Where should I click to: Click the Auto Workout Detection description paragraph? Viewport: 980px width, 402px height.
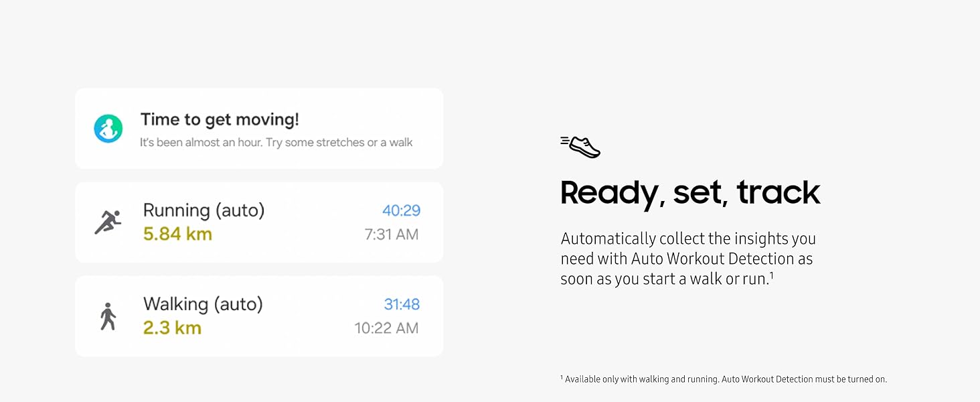pos(687,259)
